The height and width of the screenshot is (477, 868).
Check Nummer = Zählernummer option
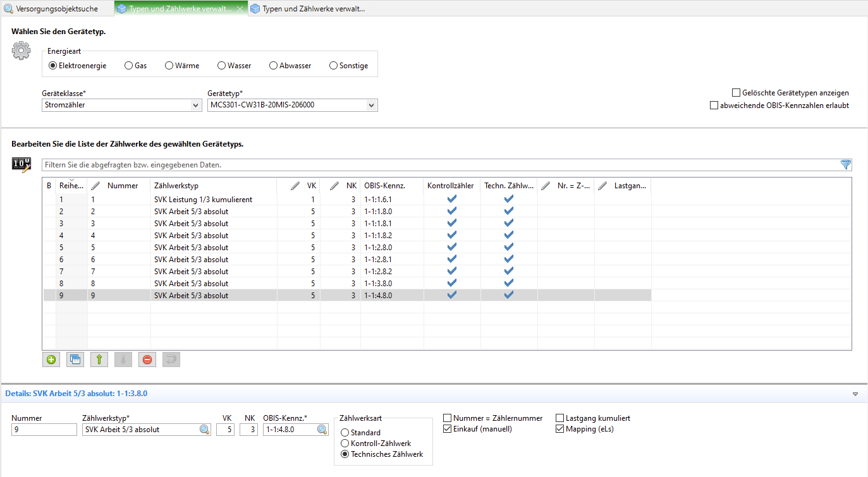448,418
